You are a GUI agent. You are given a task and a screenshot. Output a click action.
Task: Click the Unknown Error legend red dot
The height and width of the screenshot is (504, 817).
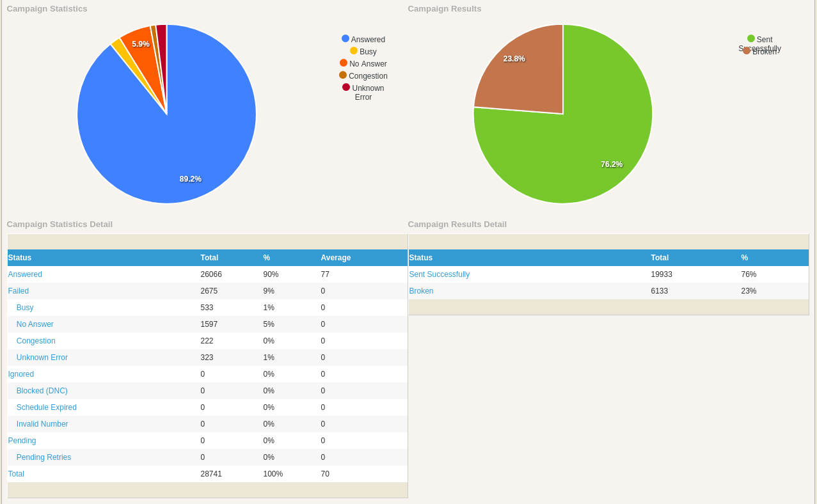(346, 87)
